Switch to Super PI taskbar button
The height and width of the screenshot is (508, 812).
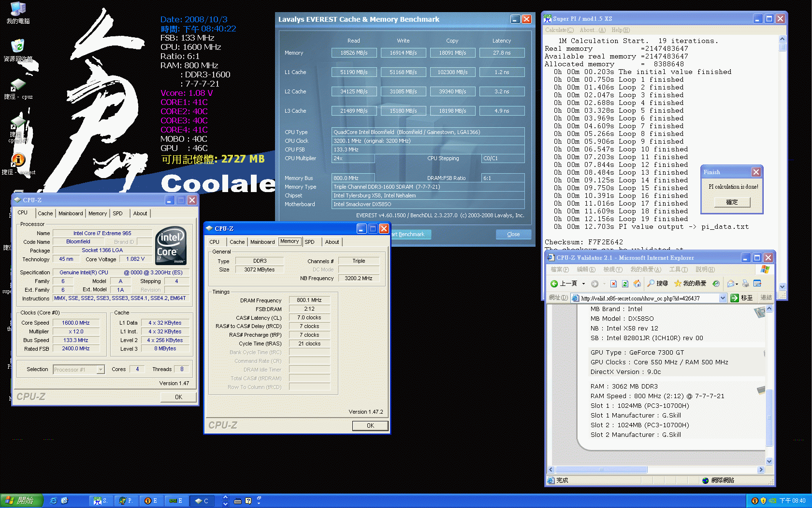click(101, 501)
